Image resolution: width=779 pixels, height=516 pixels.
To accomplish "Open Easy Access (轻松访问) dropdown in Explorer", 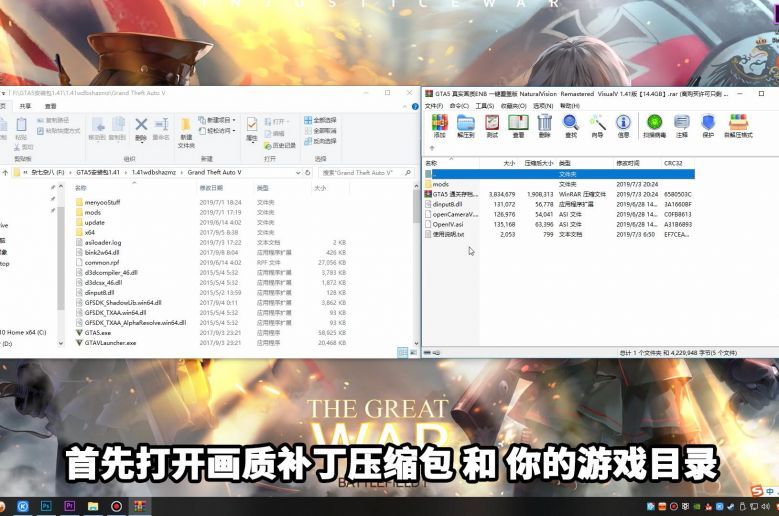I will [217, 131].
